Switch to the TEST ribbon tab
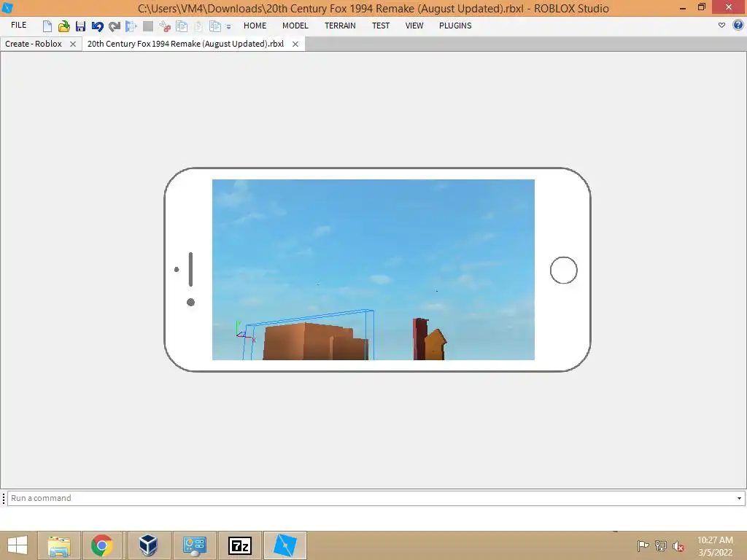 381,26
